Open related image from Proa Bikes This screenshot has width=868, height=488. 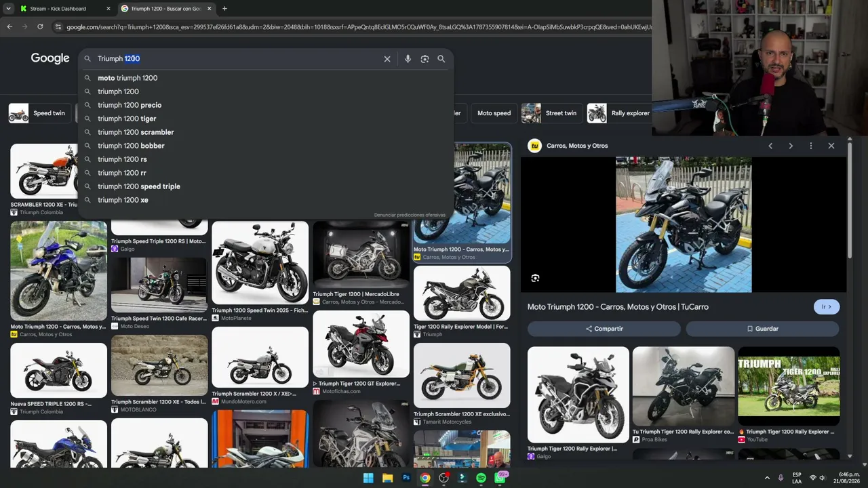coord(684,386)
